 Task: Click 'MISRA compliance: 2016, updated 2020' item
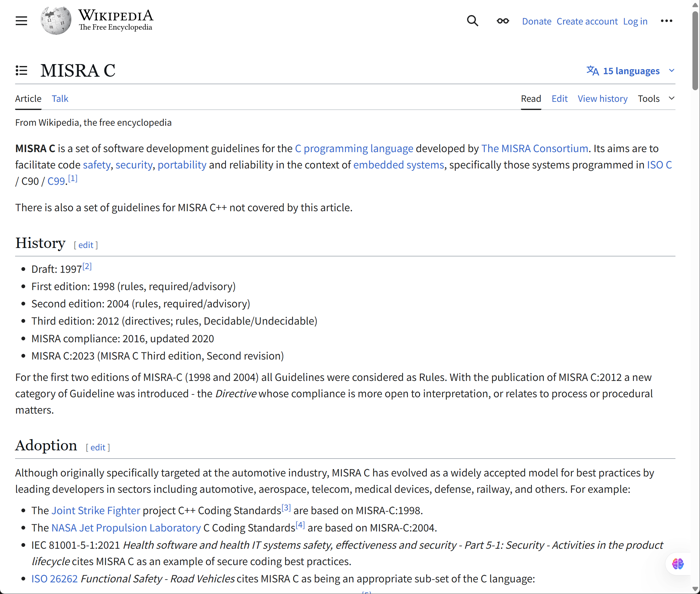(x=123, y=339)
